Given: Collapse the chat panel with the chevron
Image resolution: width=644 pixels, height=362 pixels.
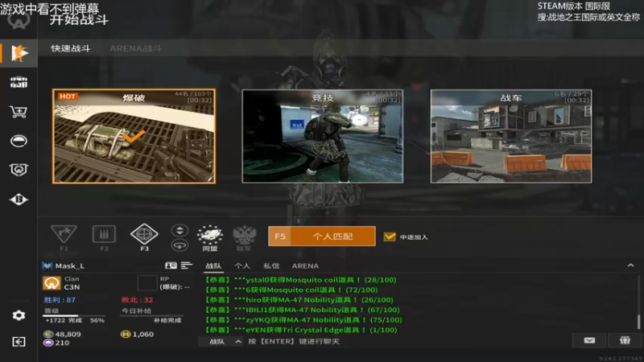Looking at the screenshot, I should coord(630,265).
